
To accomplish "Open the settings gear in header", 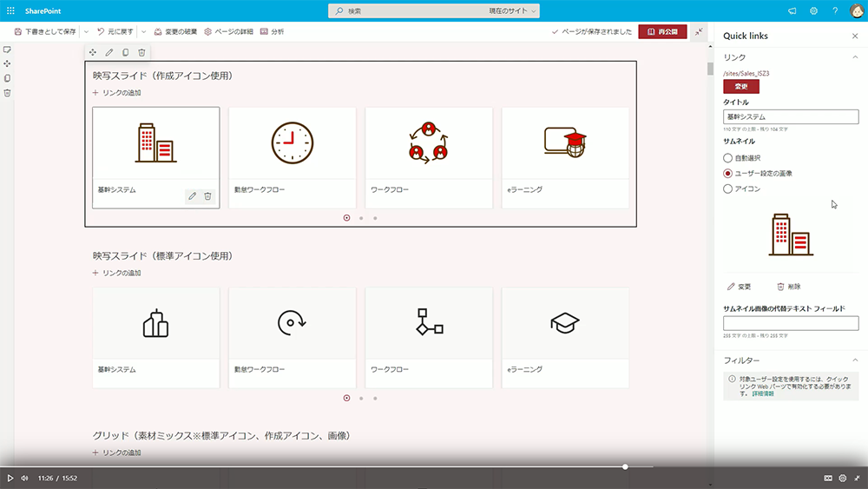I will click(814, 10).
